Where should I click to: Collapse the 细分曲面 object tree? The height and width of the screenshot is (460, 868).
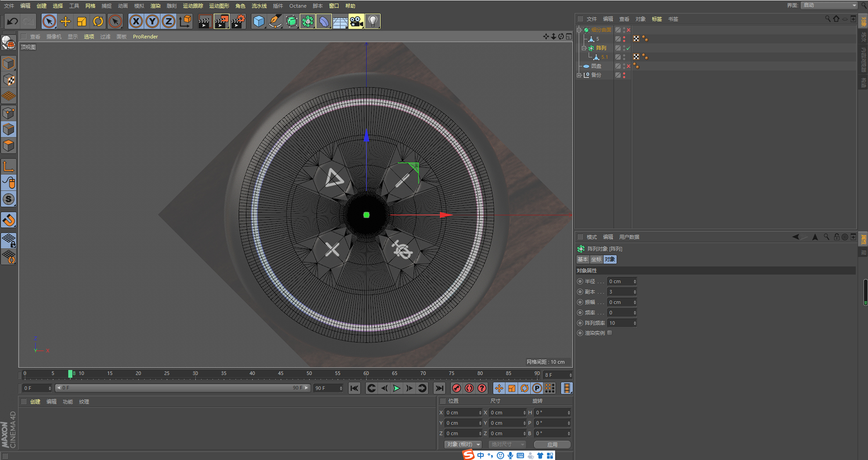[x=579, y=30]
